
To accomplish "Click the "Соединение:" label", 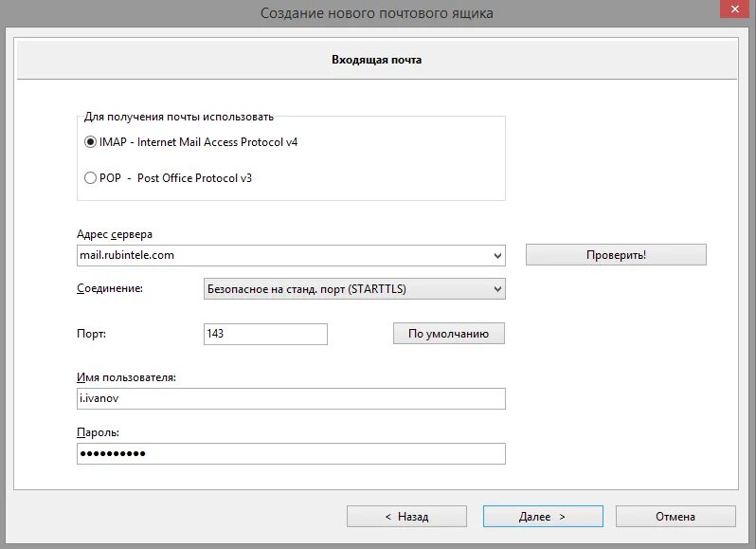I will point(109,287).
